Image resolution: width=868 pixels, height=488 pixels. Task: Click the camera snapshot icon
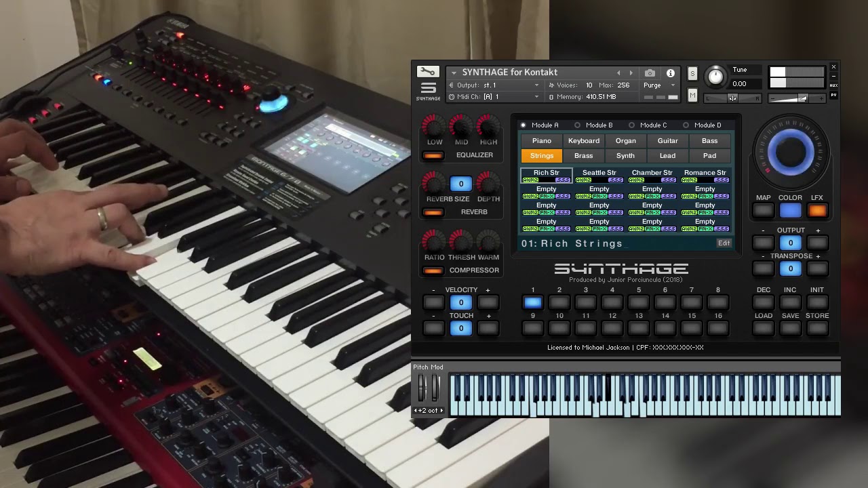pyautogui.click(x=650, y=73)
